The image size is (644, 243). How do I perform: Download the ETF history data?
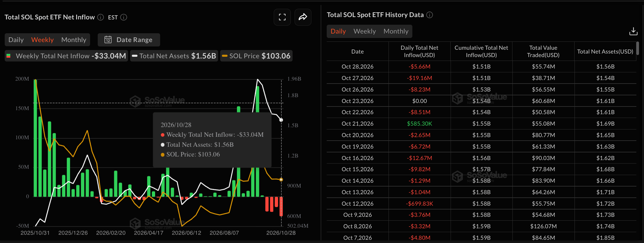pyautogui.click(x=633, y=31)
